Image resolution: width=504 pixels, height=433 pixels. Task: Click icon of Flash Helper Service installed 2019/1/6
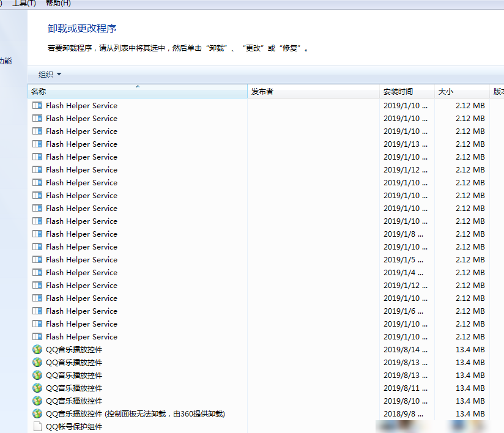coord(37,311)
